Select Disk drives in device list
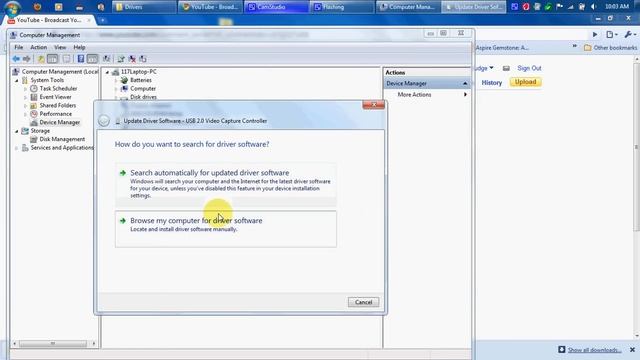 pyautogui.click(x=143, y=97)
